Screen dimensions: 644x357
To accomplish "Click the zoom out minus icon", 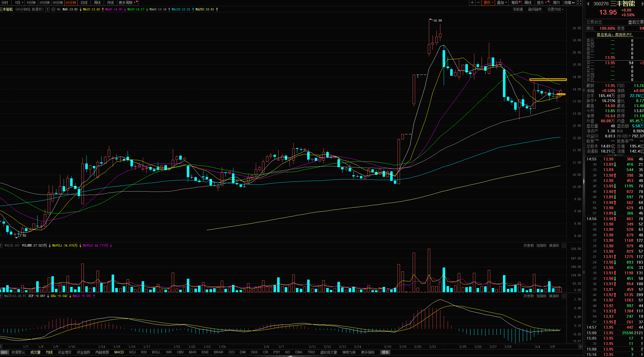I will [478, 3].
